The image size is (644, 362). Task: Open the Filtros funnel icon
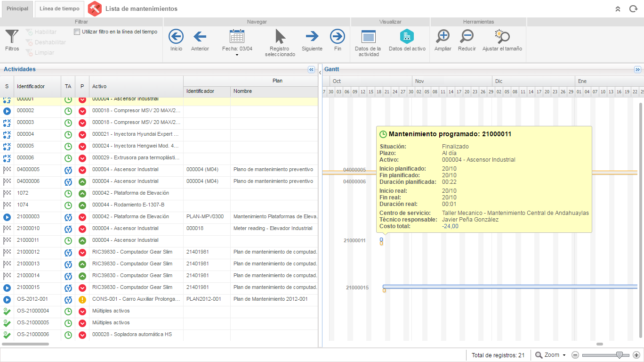pos(12,37)
